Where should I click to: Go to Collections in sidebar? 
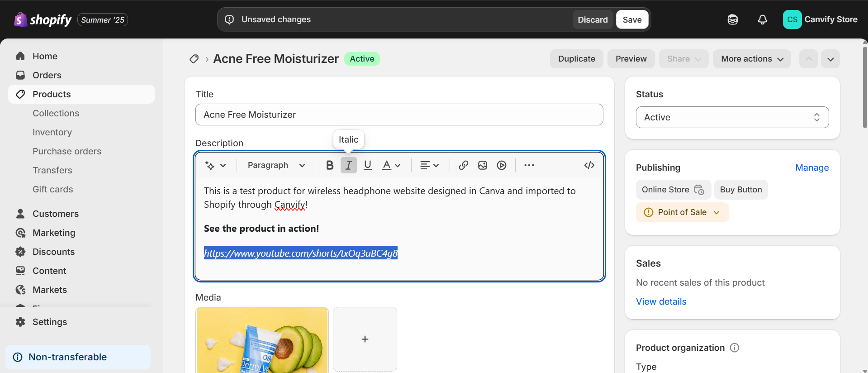[56, 113]
